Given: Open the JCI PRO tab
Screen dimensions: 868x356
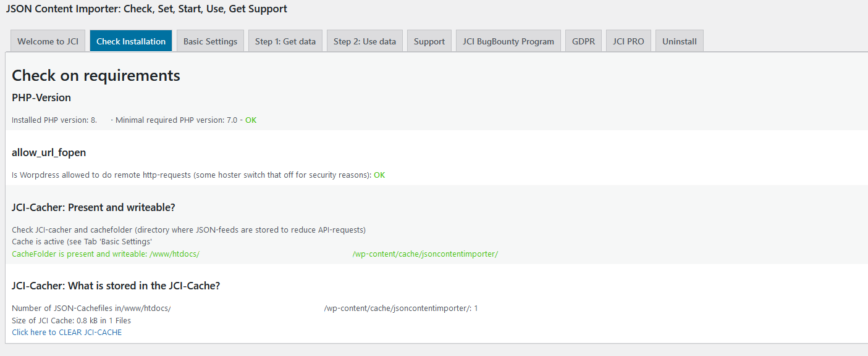Looking at the screenshot, I should (628, 41).
